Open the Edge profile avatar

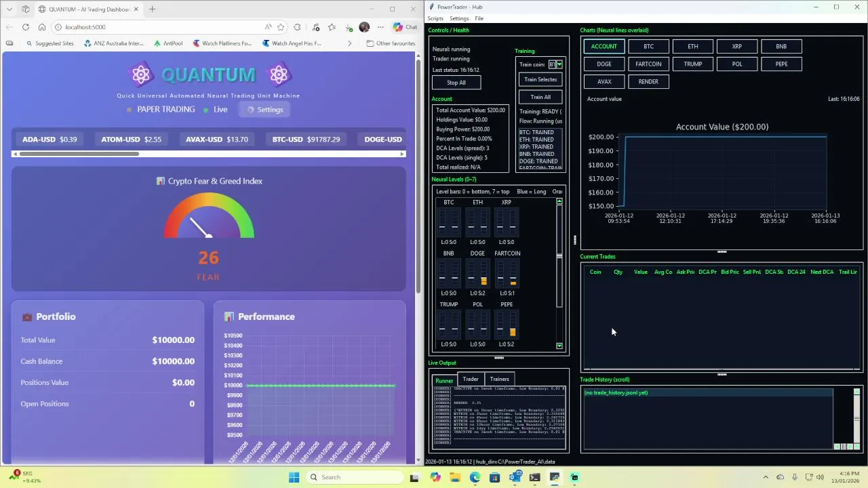364,27
